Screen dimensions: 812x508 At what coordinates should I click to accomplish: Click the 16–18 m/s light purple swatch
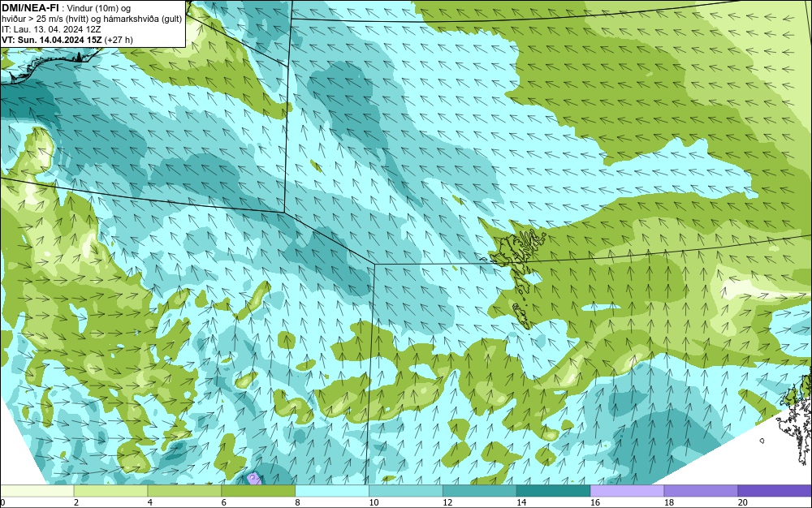click(x=627, y=490)
